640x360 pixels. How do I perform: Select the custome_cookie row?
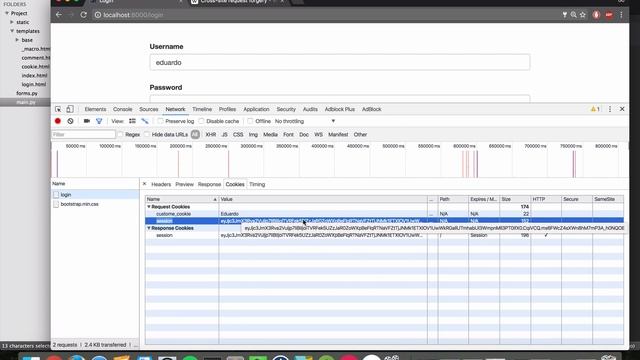[384, 213]
